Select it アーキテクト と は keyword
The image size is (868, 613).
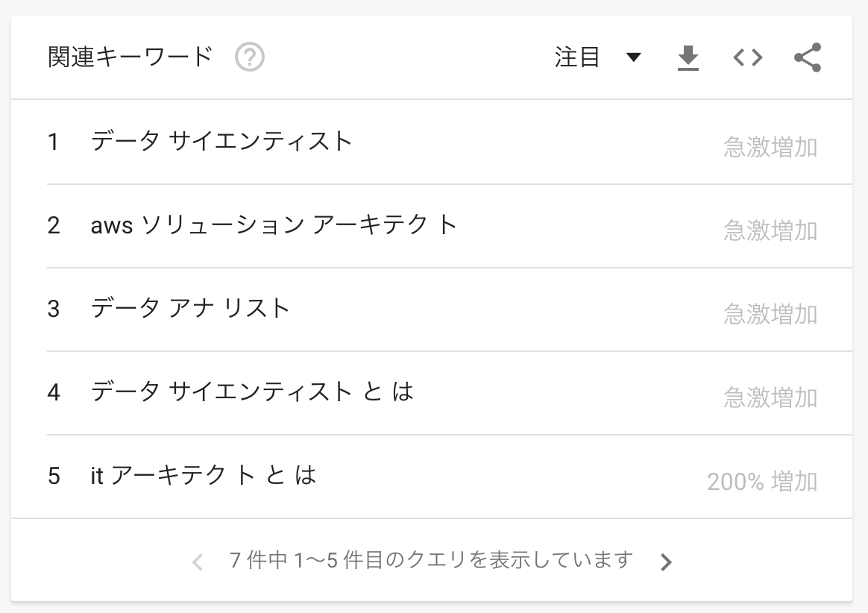point(204,475)
